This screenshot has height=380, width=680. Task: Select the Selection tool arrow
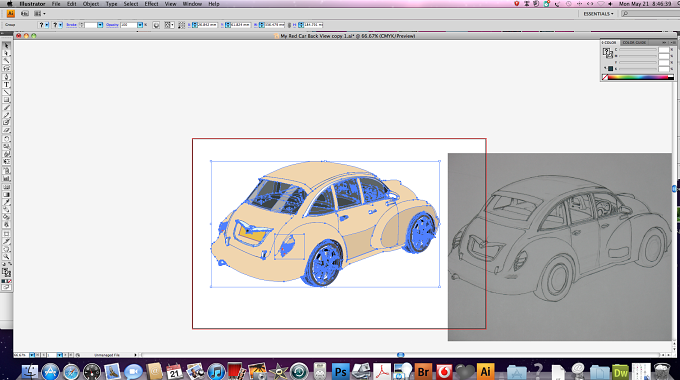(x=6, y=46)
